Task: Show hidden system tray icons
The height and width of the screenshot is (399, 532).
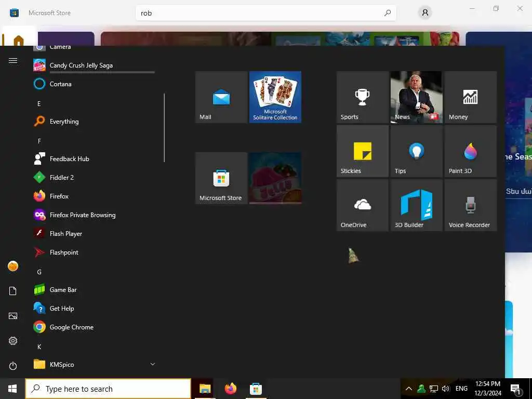Action: coord(409,389)
